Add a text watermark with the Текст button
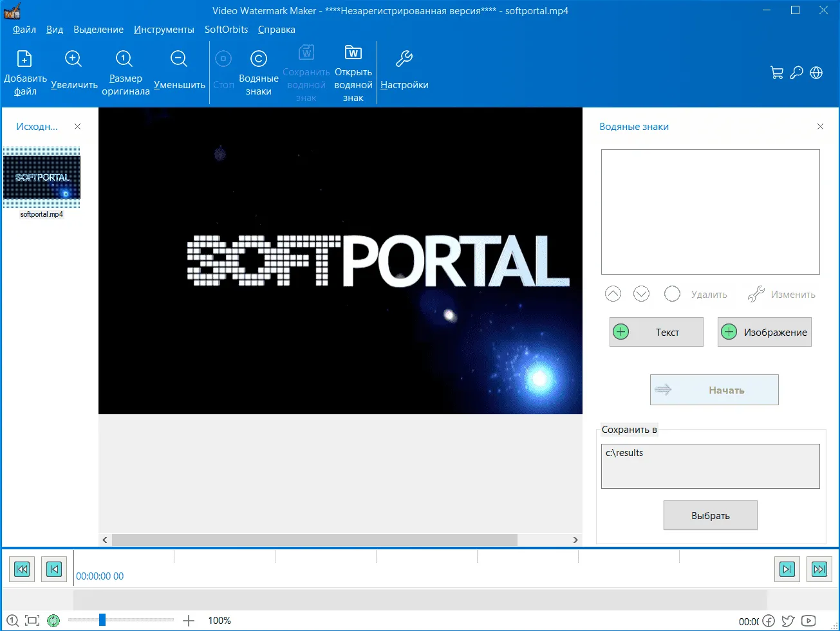This screenshot has width=840, height=631. (x=657, y=332)
